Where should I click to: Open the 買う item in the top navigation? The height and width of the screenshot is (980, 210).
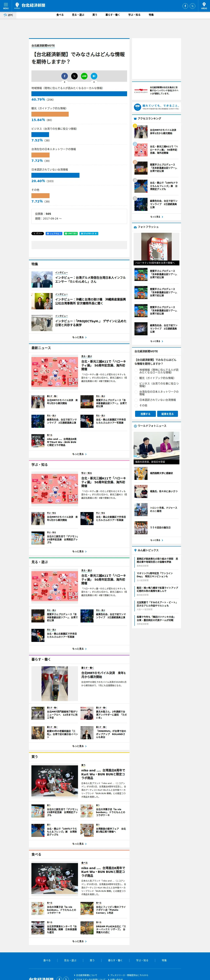pos(95,15)
